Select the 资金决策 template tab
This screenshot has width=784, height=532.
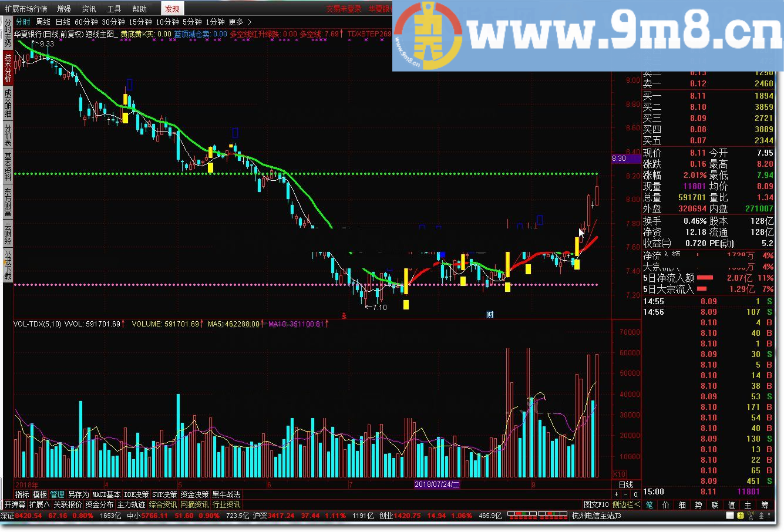click(x=194, y=494)
